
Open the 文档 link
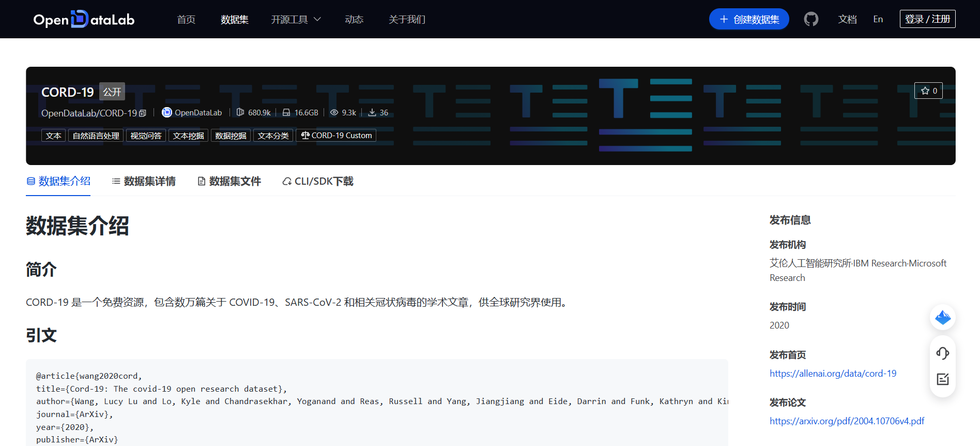[848, 19]
